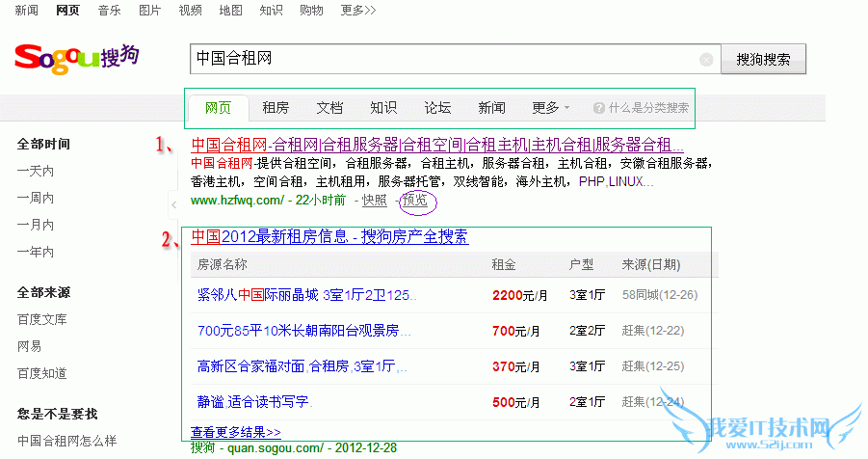Viewport: 868px width, 459px height.
Task: Expand the 更多 dropdown in category tabs
Action: click(x=550, y=108)
